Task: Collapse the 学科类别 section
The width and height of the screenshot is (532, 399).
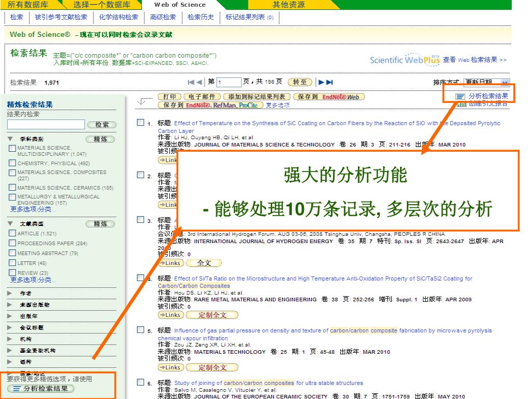Action: [10, 139]
